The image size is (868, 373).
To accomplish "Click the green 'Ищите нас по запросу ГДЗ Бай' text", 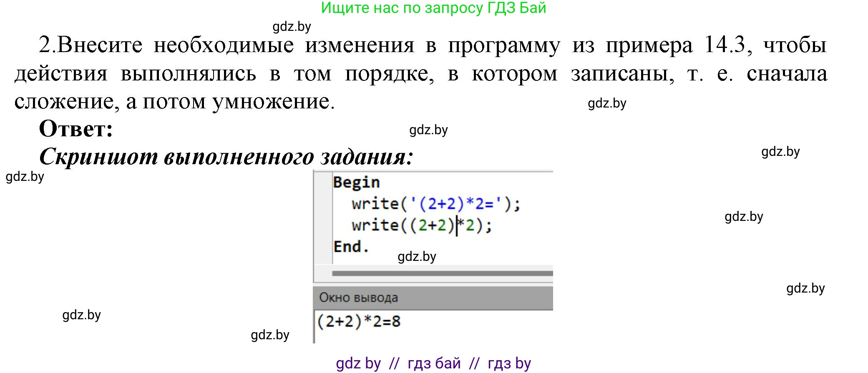I will (x=433, y=8).
